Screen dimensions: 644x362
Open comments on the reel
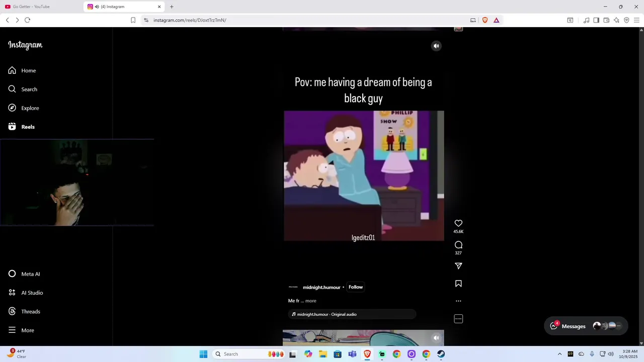(458, 245)
